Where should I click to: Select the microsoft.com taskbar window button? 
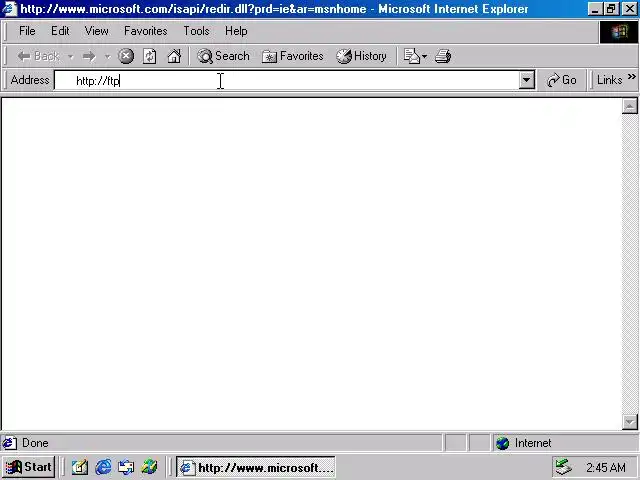256,467
